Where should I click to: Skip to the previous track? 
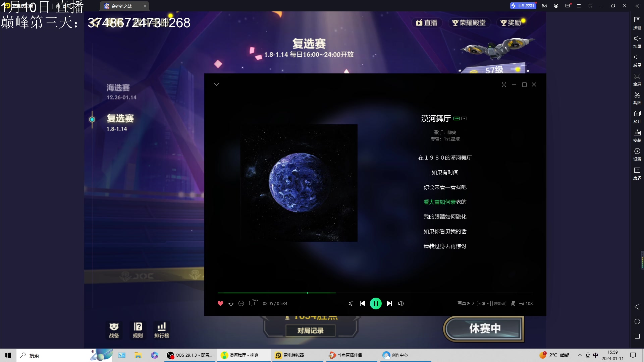click(x=362, y=303)
